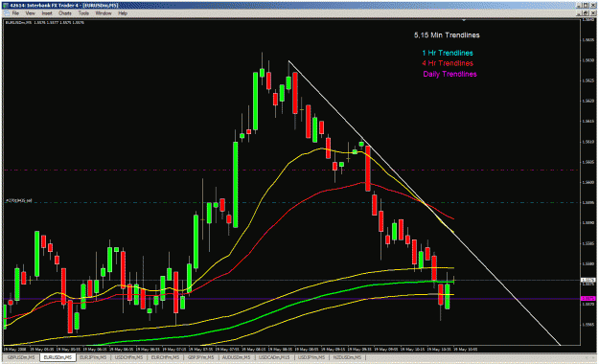Click the '5,15 Min Trendlines' label

pos(447,35)
